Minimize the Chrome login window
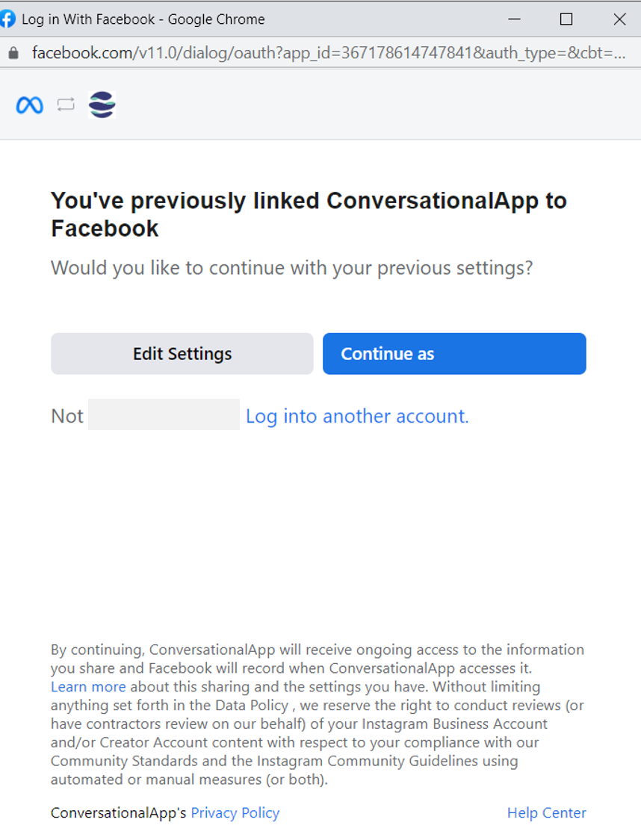Image resolution: width=641 pixels, height=840 pixels. click(514, 19)
